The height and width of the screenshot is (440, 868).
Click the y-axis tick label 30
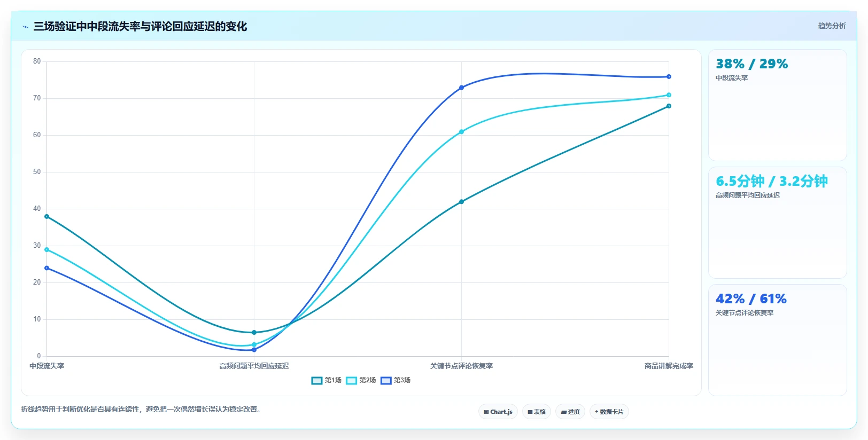(37, 246)
